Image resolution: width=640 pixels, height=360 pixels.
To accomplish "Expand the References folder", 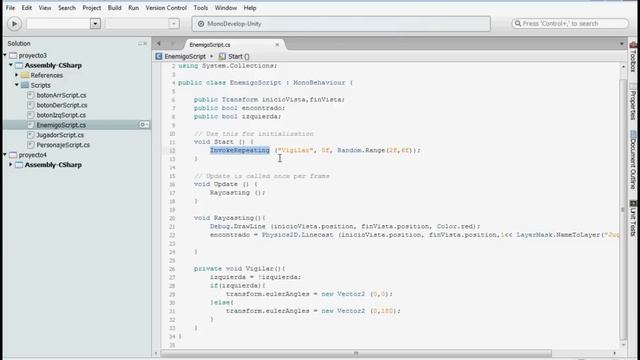I will tap(17, 75).
